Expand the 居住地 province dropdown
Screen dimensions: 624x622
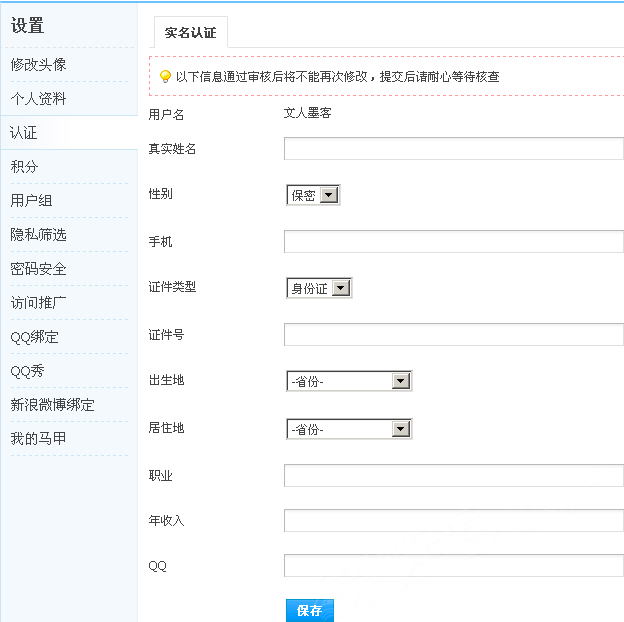click(x=349, y=429)
